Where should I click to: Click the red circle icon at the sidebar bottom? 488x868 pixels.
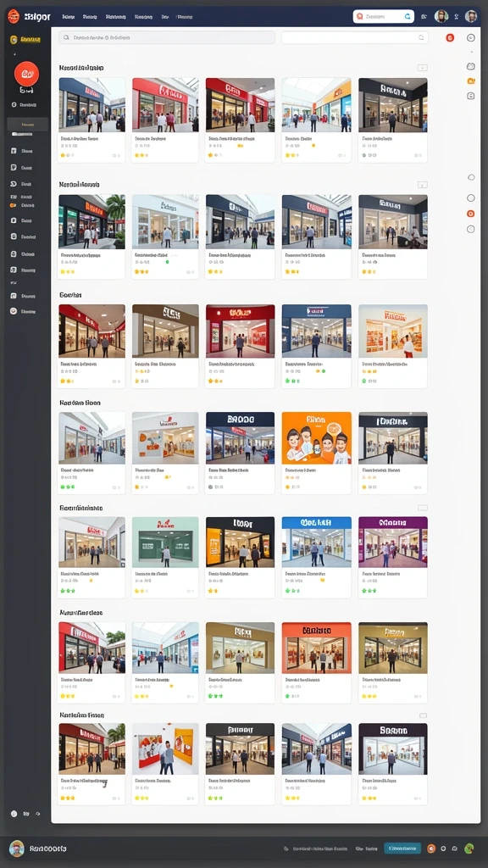(x=14, y=311)
